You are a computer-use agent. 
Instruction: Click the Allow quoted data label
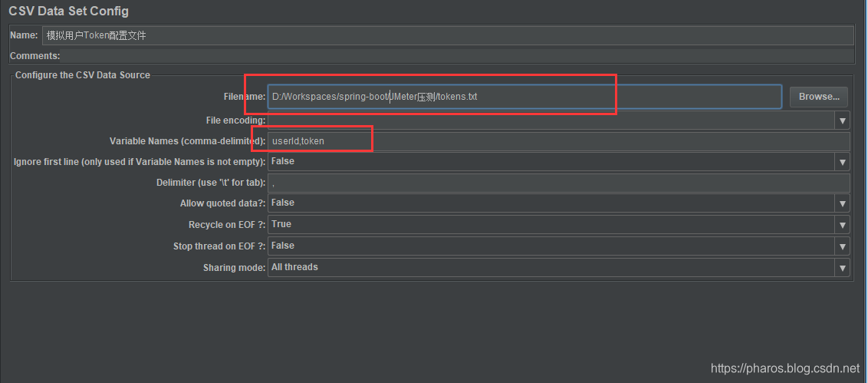click(223, 203)
